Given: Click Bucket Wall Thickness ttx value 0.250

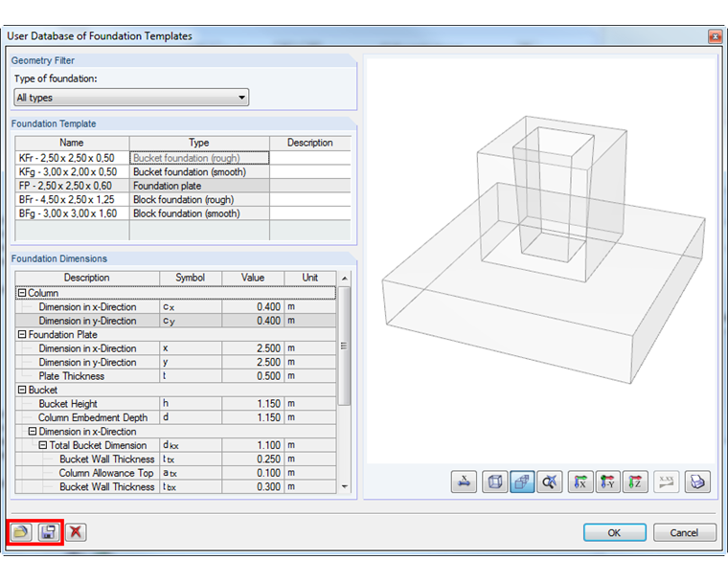Looking at the screenshot, I should point(253,459).
